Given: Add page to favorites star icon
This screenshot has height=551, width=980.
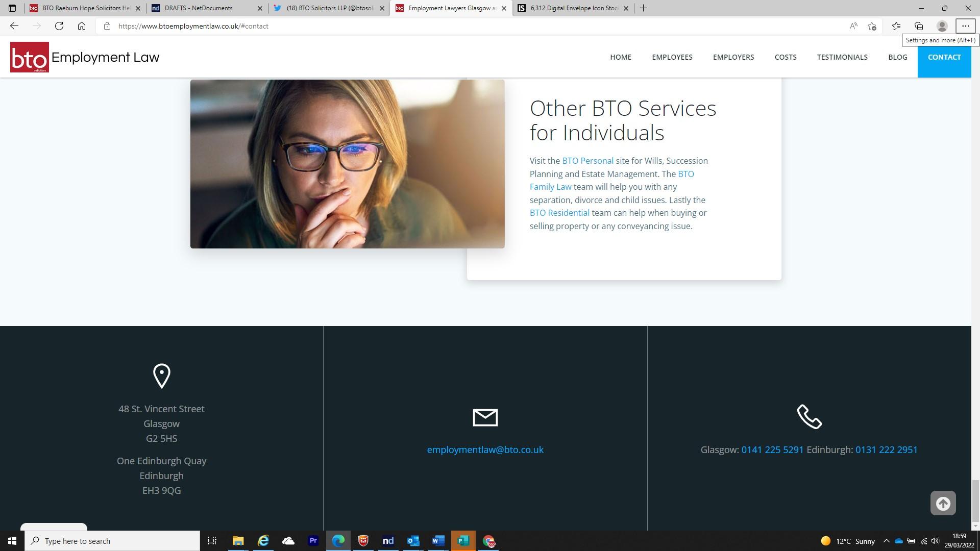Looking at the screenshot, I should [x=872, y=26].
